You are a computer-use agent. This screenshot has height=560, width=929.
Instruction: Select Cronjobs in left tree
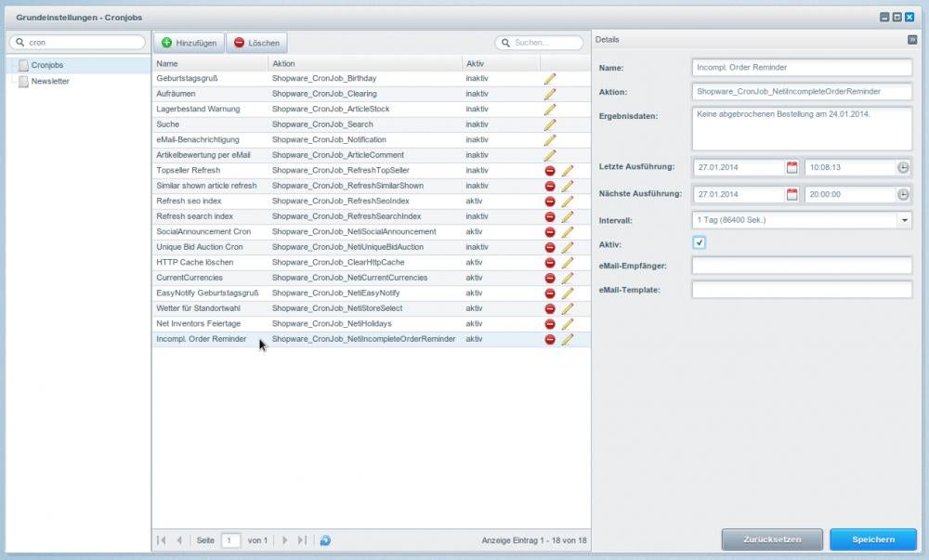[x=47, y=65]
